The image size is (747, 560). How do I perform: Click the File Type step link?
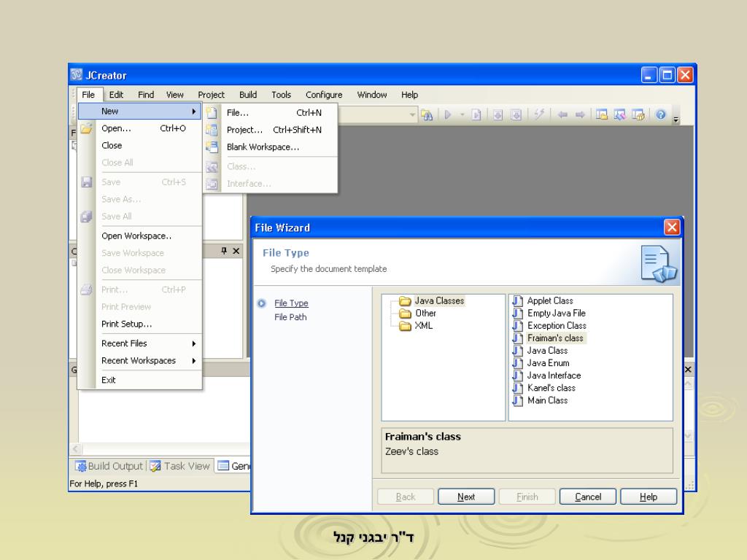click(291, 303)
